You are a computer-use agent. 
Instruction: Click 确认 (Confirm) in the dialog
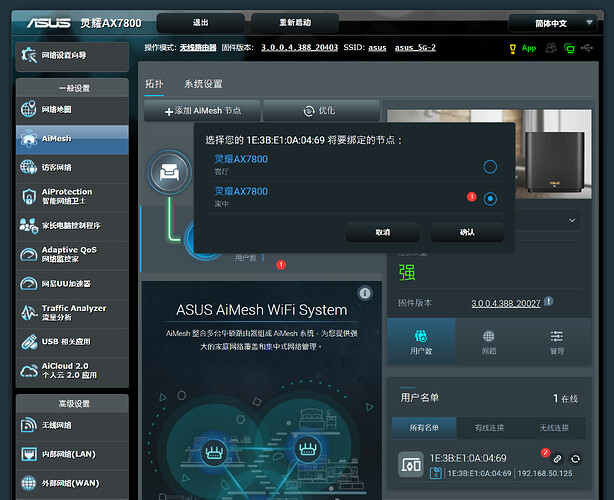pyautogui.click(x=467, y=233)
